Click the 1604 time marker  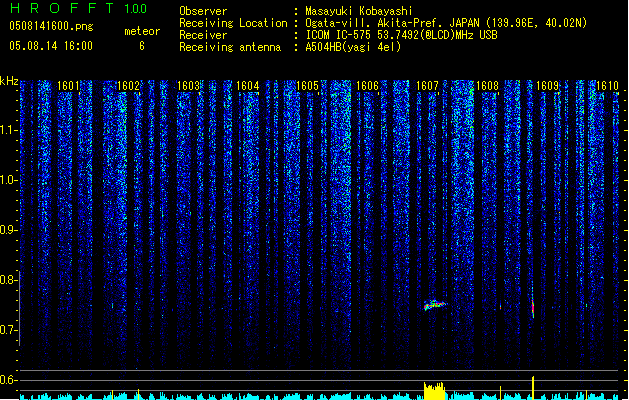[x=248, y=86]
